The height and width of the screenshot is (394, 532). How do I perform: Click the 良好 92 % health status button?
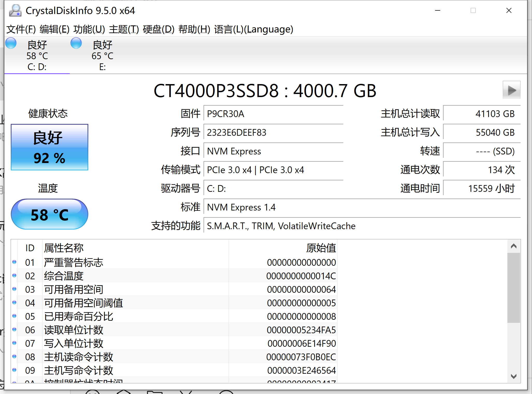tap(50, 147)
